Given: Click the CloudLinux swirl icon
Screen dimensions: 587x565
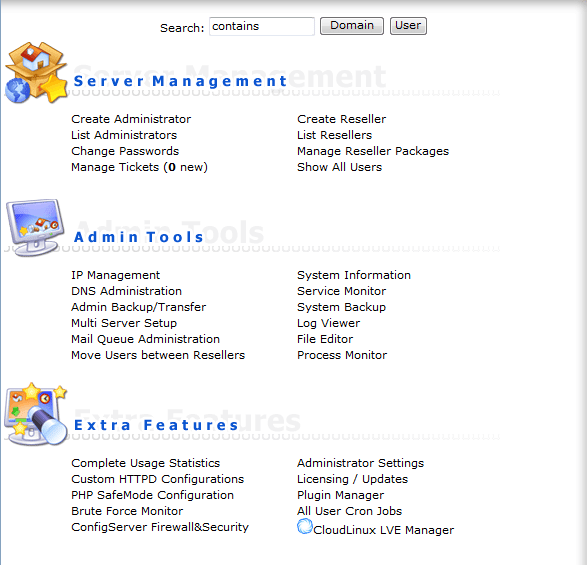Looking at the screenshot, I should tap(305, 526).
